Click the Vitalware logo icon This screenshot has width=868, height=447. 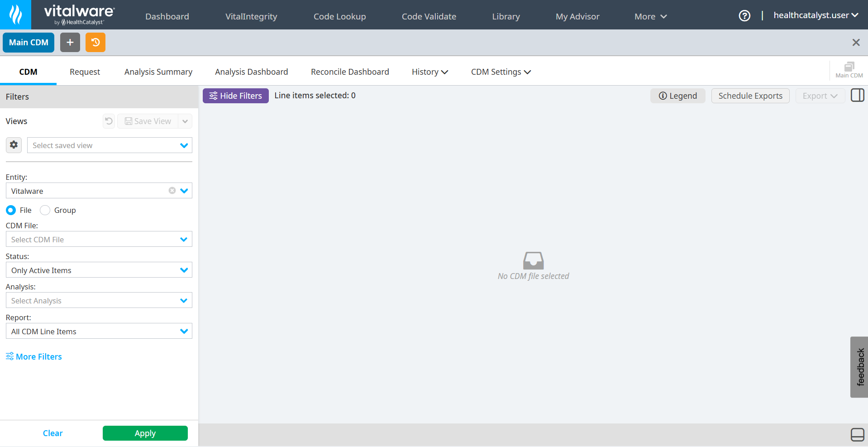tap(15, 14)
